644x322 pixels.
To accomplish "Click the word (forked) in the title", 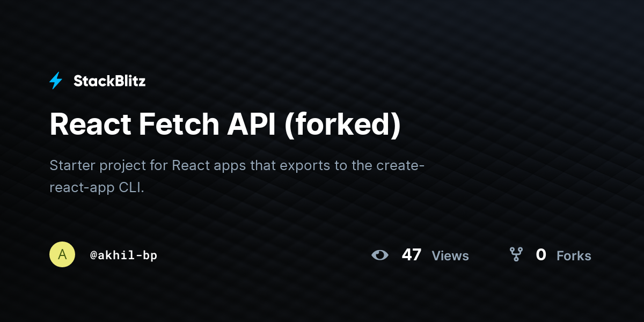I will pyautogui.click(x=343, y=125).
